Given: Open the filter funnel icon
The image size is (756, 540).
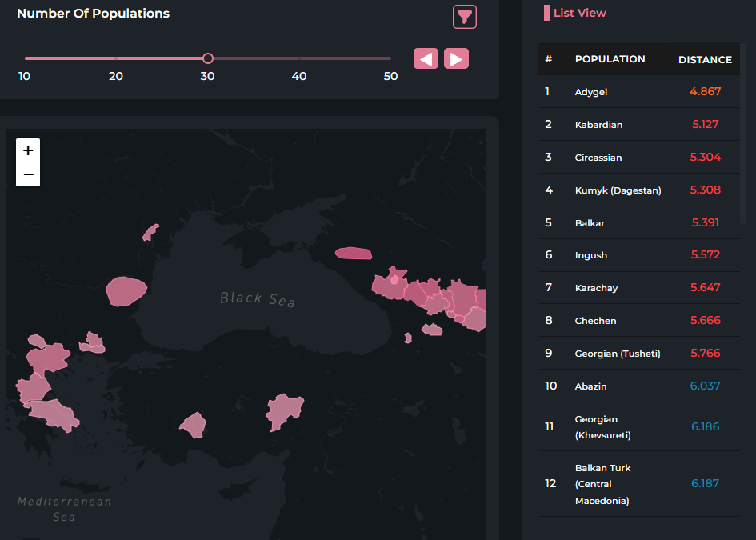Looking at the screenshot, I should 464,16.
